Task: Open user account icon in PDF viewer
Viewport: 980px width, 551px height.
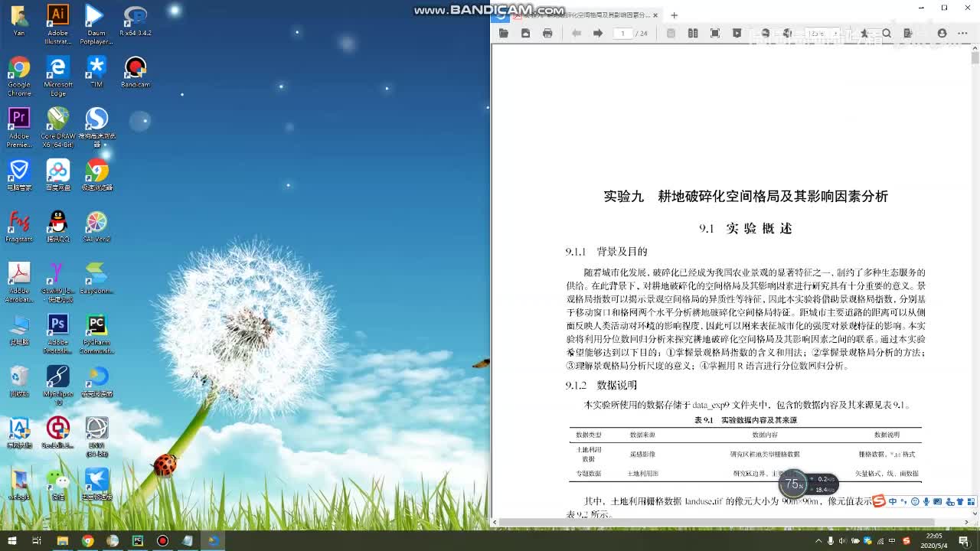Action: [x=942, y=34]
